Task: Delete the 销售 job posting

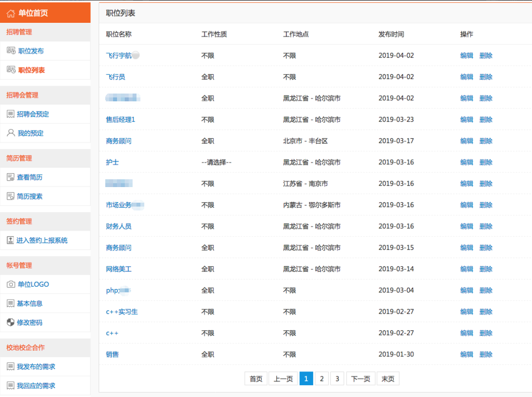Action: coord(486,355)
